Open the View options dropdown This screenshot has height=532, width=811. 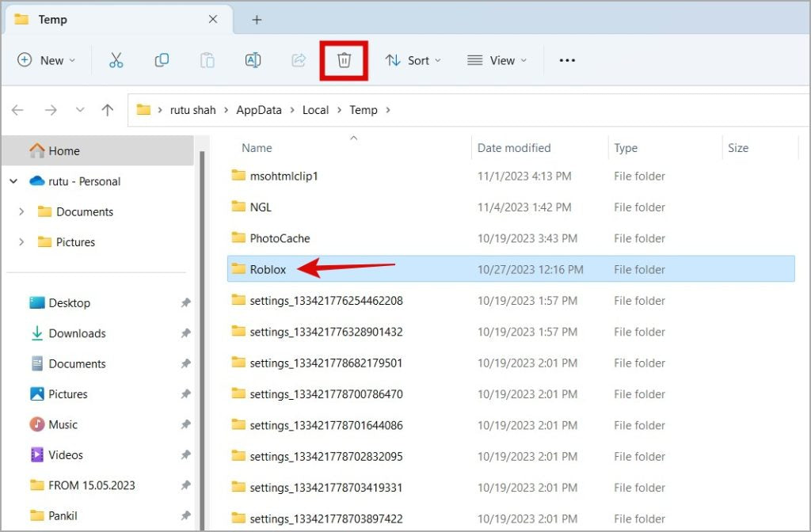pos(497,60)
